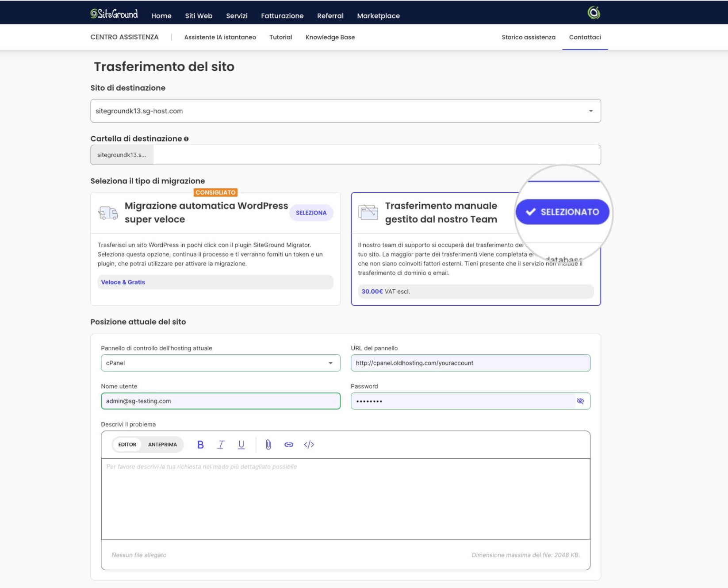Switch editor to ANTEPRIMA mode

point(162,445)
